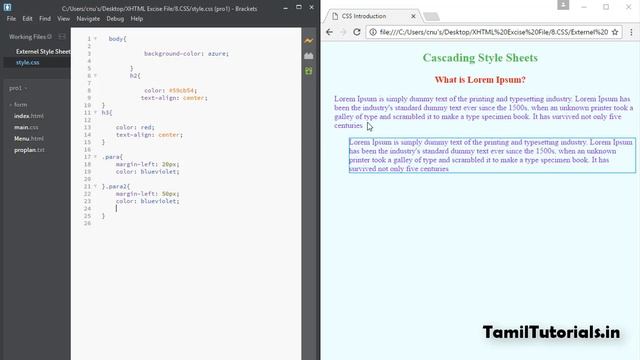640x360 pixels.
Task: Open the pro1 project dropdown
Action: [x=18, y=88]
